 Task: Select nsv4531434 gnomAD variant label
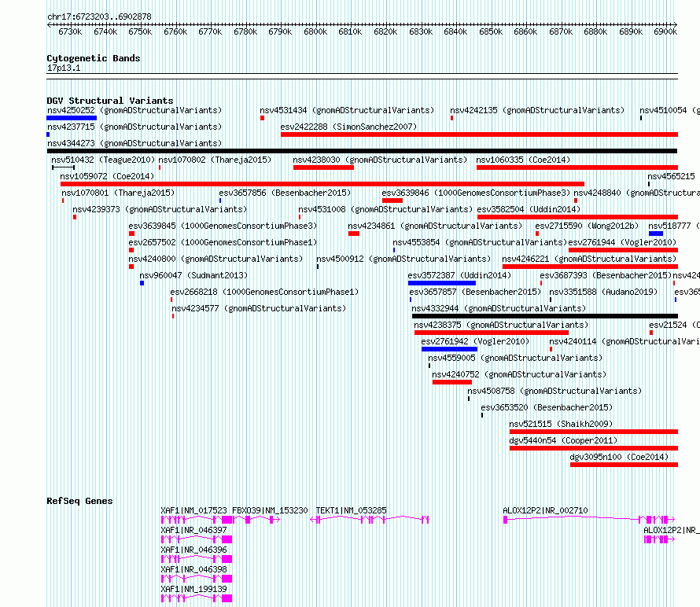tap(347, 110)
